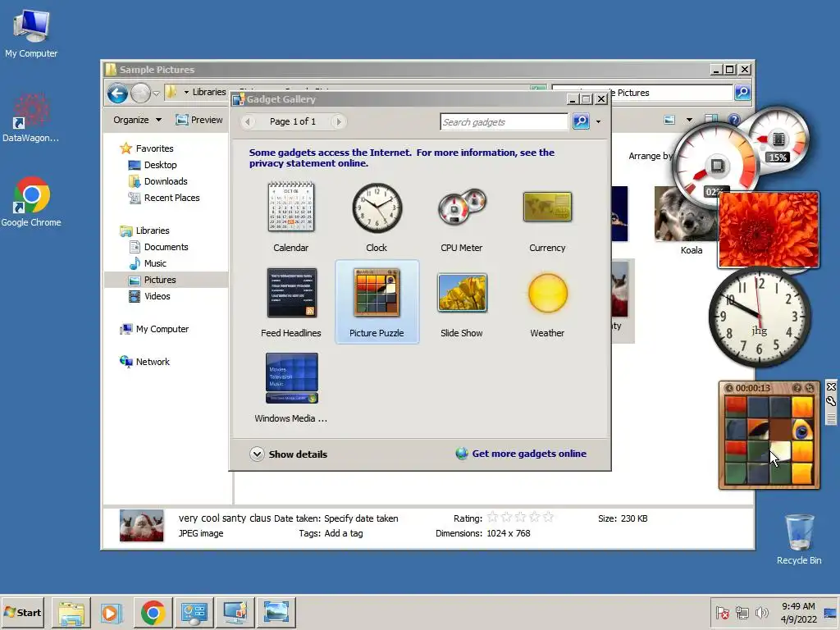Screen dimensions: 840x630
Task: Close the Picture Puzzle desktop gadget
Action: coord(831,387)
